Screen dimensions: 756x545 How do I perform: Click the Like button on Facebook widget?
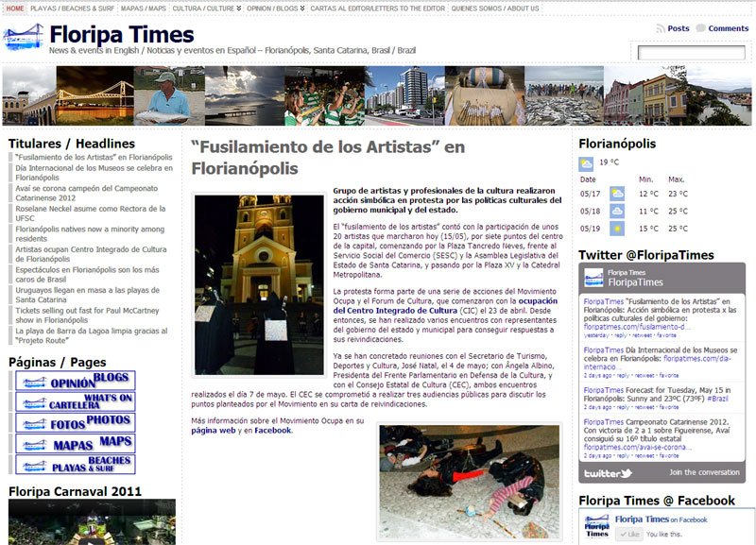(x=629, y=534)
